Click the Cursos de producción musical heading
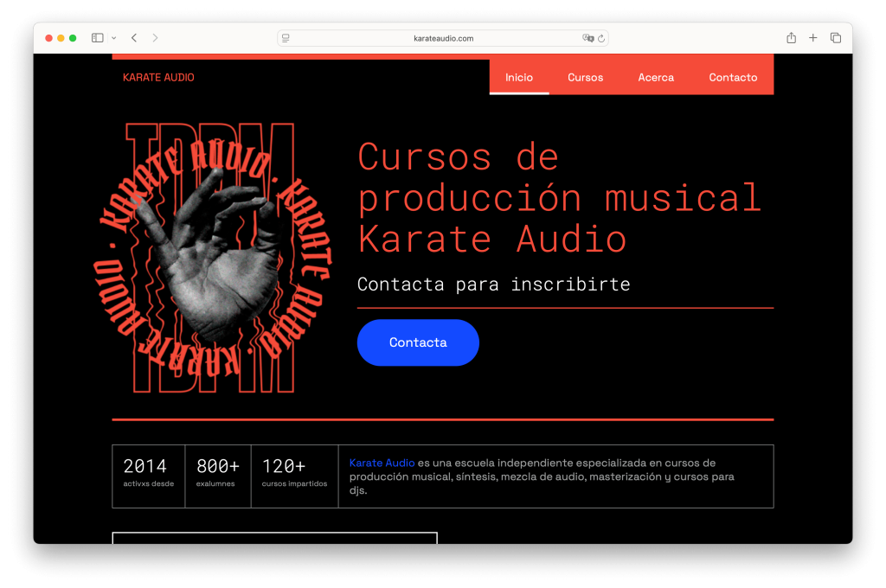The image size is (886, 588). point(559,198)
